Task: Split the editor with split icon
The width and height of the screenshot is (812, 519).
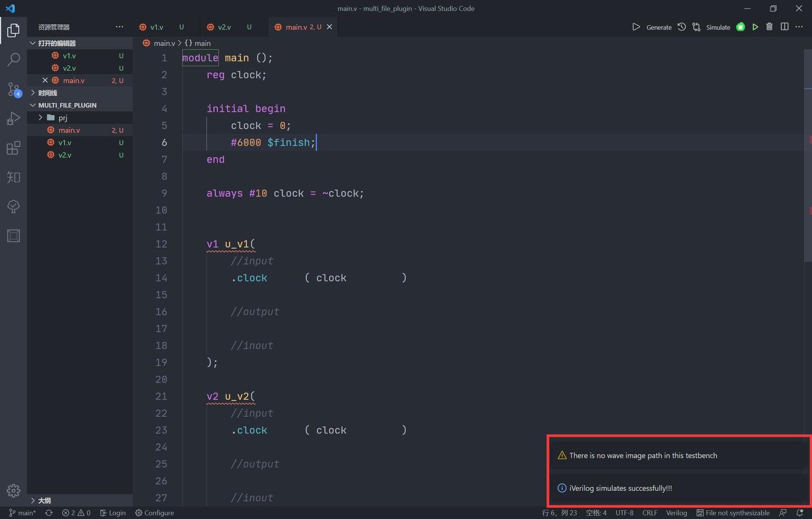Action: (784, 27)
